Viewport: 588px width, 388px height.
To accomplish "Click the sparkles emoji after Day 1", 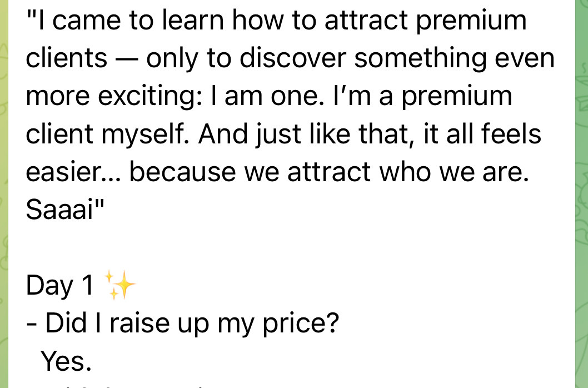I will [x=120, y=286].
